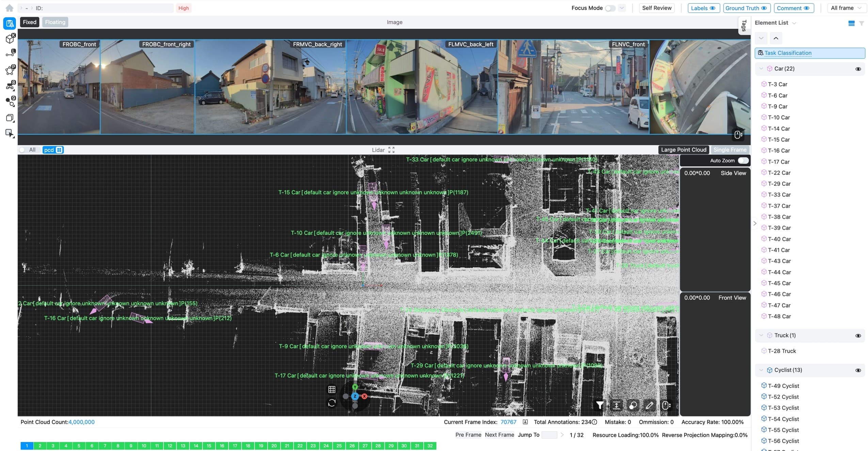Click the rotate reset icon in lidar view
This screenshot has width=868, height=451.
pyautogui.click(x=332, y=403)
